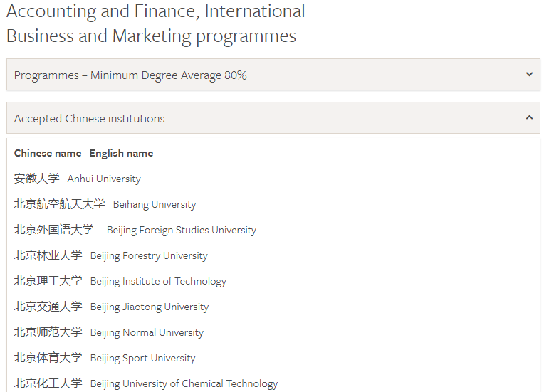Viewport: 549px width, 392px height.
Task: Select Anhui University in the list
Action: tap(104, 179)
